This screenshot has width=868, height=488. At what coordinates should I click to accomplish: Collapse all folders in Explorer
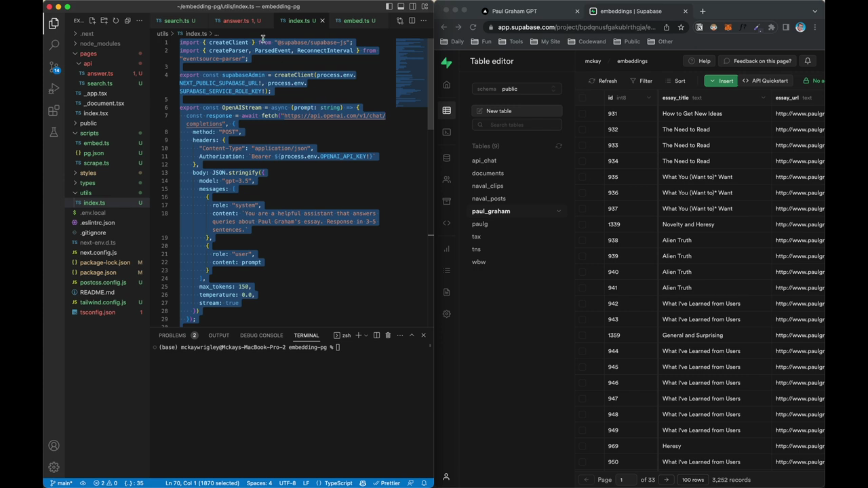(x=127, y=21)
